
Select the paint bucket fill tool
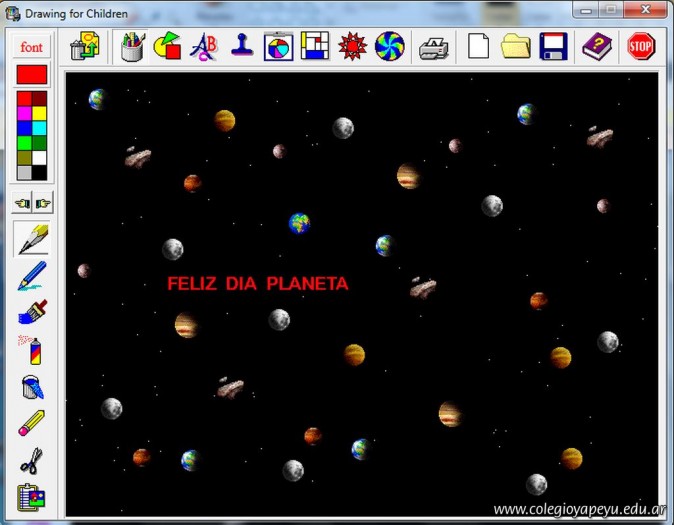click(31, 387)
